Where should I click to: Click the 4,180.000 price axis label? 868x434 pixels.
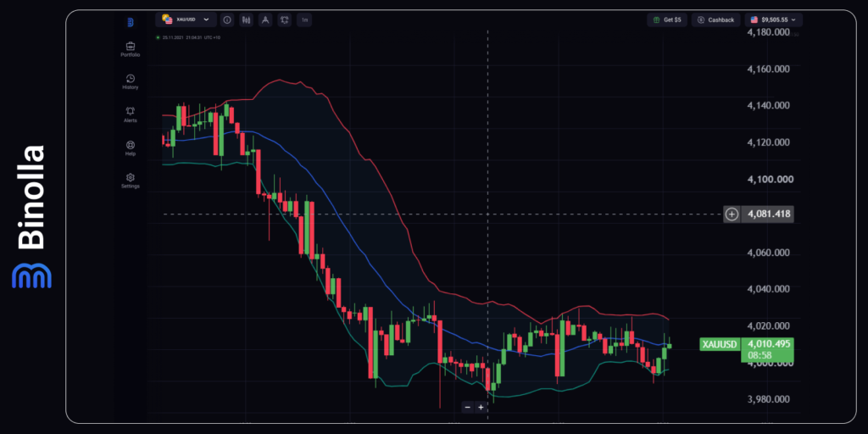point(767,33)
